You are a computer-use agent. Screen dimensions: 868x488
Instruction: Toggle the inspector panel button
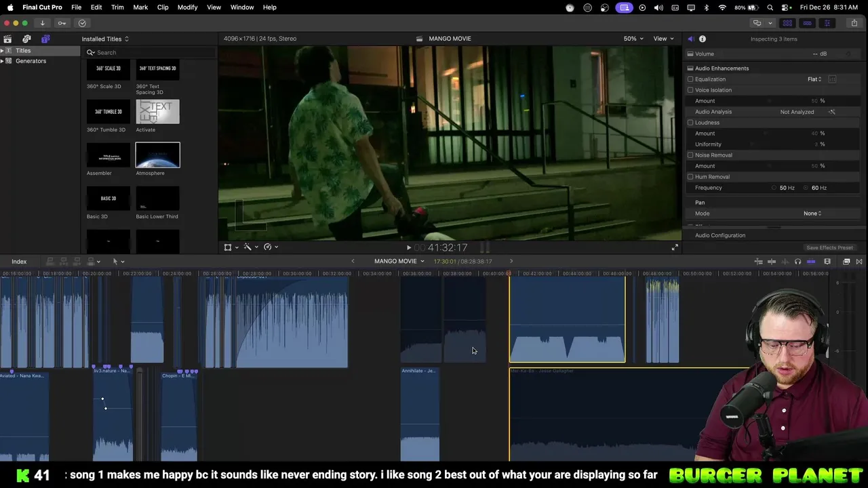click(x=827, y=23)
